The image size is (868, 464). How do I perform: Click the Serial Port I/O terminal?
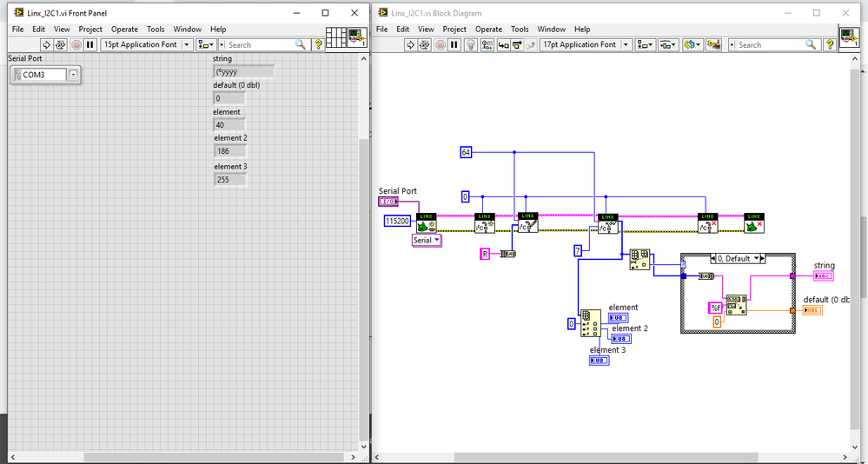pos(388,202)
